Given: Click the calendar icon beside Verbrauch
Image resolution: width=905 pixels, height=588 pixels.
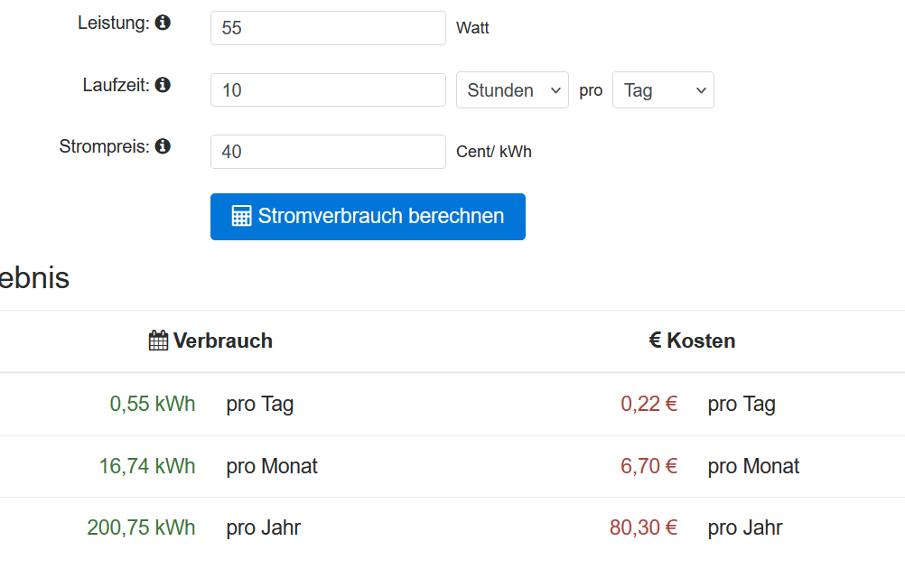Looking at the screenshot, I should coord(158,341).
